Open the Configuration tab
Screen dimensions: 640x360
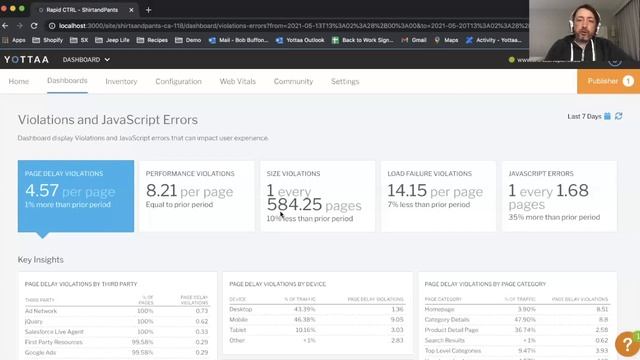(178, 81)
